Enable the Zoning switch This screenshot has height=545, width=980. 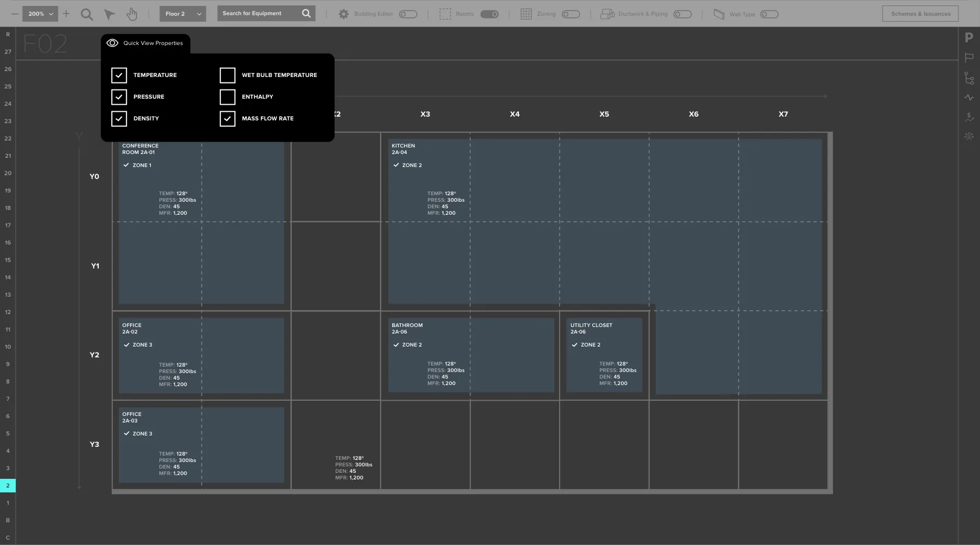tap(571, 14)
